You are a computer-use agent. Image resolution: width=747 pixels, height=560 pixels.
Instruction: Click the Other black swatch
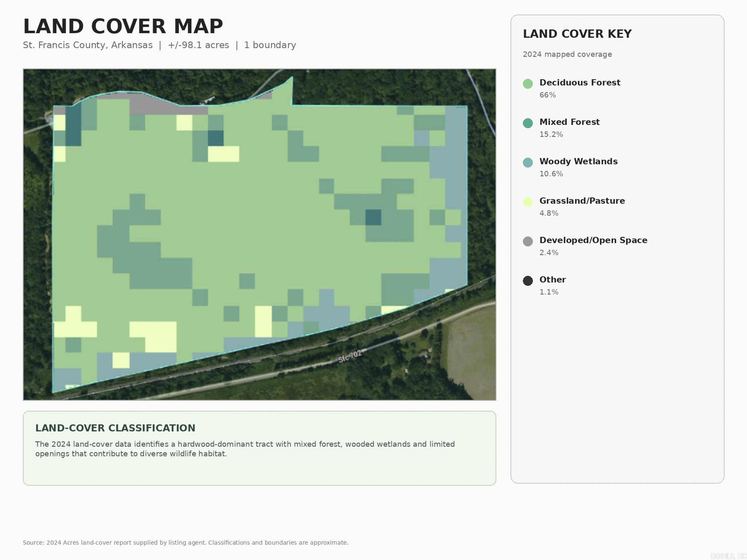pos(528,281)
